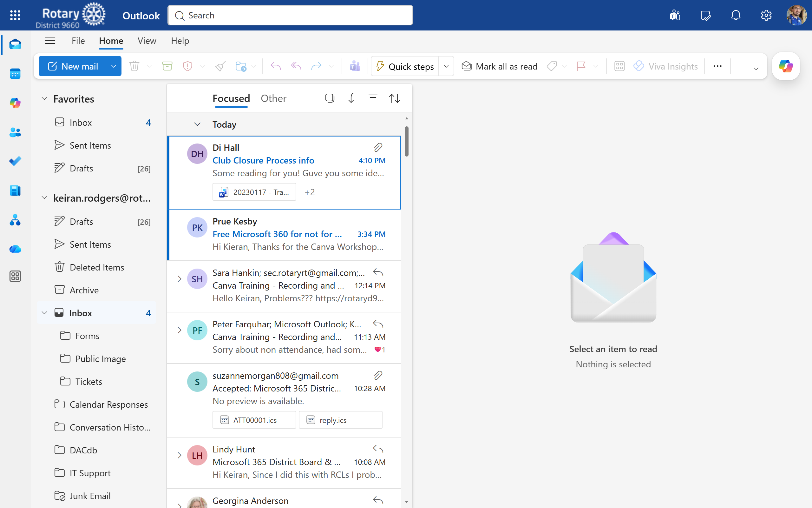
Task: Open To Do checkmark app
Action: coord(15,161)
